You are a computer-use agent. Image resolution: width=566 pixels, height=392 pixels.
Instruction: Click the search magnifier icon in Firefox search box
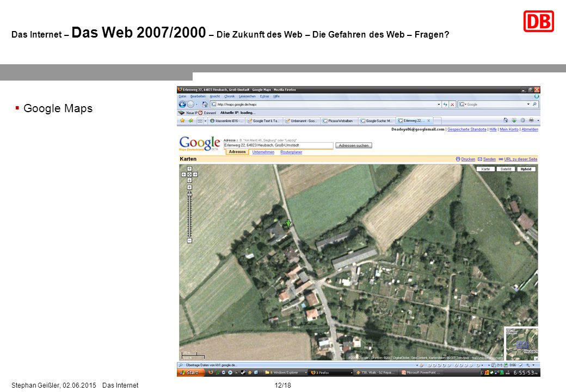click(x=534, y=105)
